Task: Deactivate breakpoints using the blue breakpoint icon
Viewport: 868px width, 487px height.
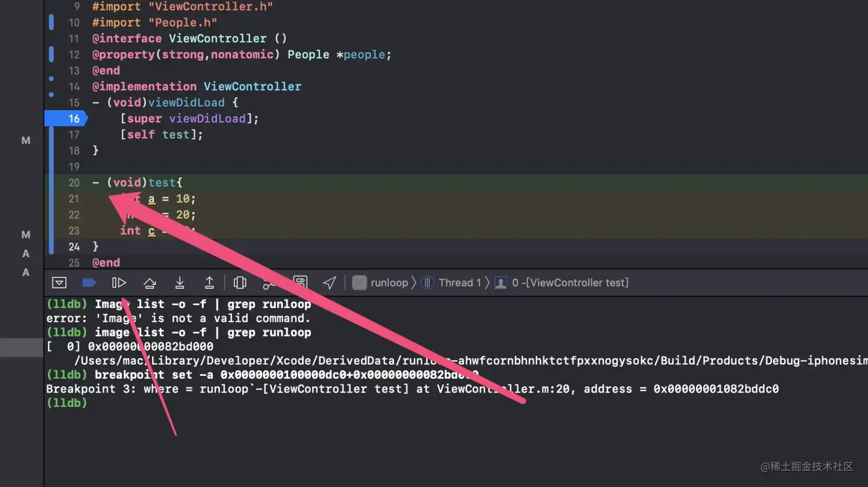Action: click(89, 283)
